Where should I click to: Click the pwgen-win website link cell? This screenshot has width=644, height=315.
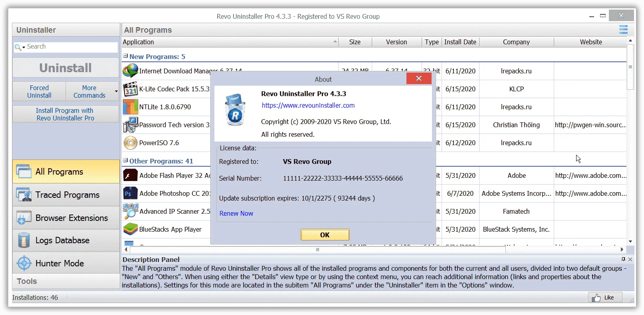(x=590, y=125)
